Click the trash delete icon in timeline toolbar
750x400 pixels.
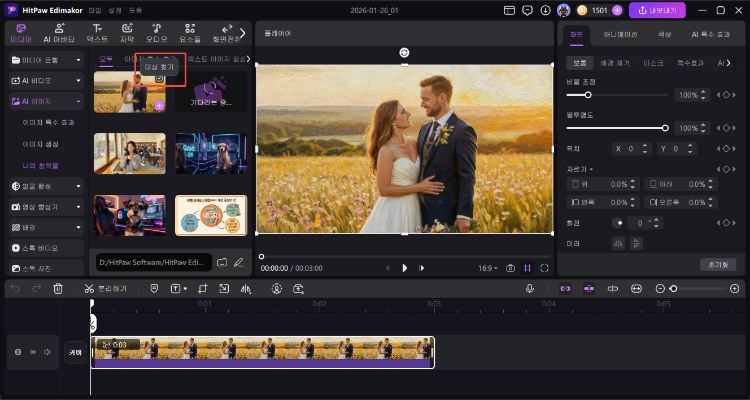58,288
